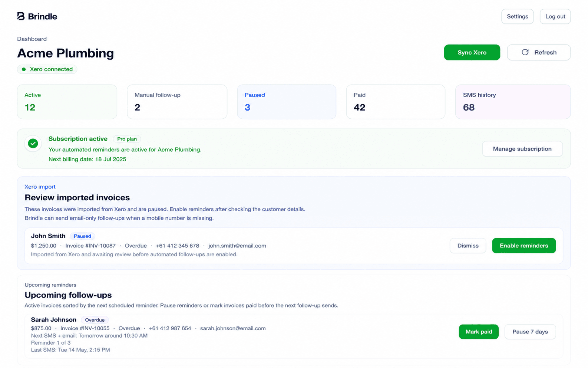This screenshot has width=588, height=368.
Task: Click the Manual follow-up count 2
Action: pyautogui.click(x=137, y=108)
